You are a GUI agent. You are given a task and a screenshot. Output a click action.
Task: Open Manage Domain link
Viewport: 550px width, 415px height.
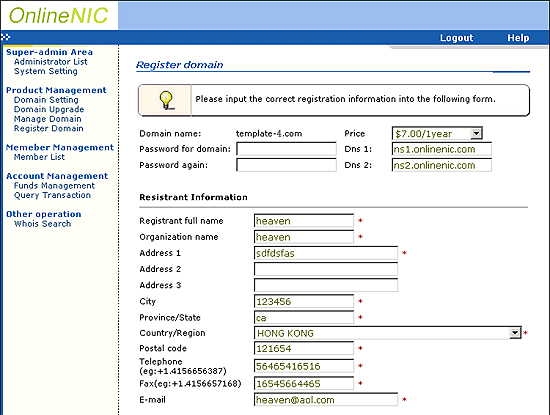tap(47, 119)
